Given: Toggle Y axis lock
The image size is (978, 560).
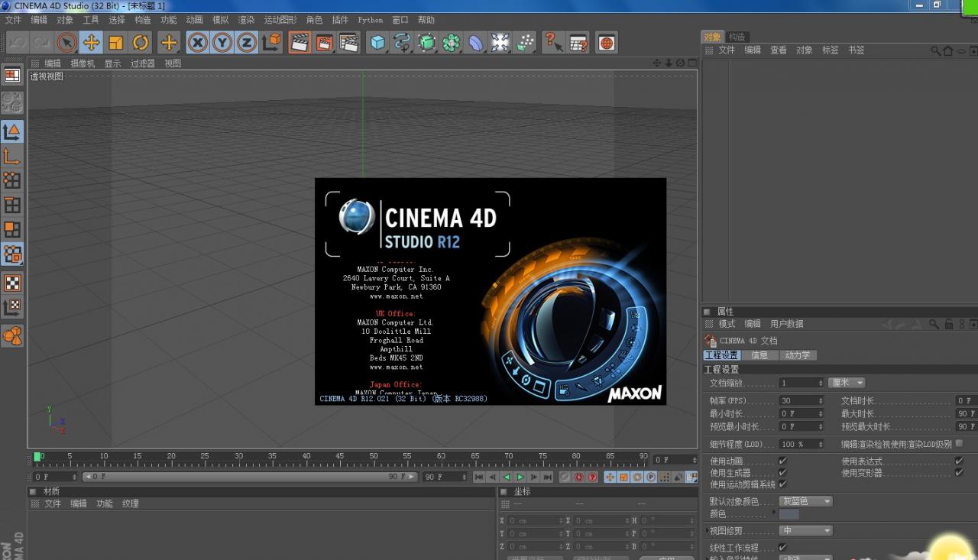Looking at the screenshot, I should [222, 43].
